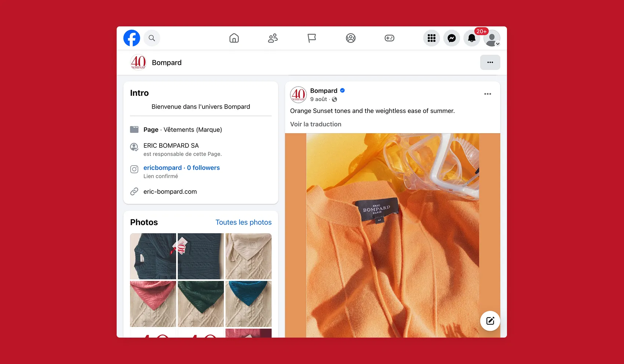624x364 pixels.
Task: Click Toutes les photos in the Photos section
Action: [x=244, y=222]
